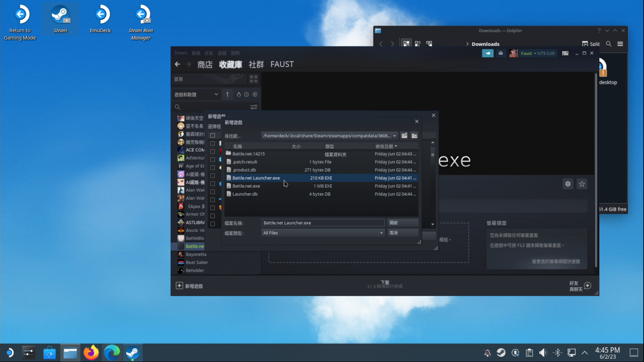This screenshot has width=644, height=362.
Task: Click chevron before Downloads breadcrumb
Action: 467,44
